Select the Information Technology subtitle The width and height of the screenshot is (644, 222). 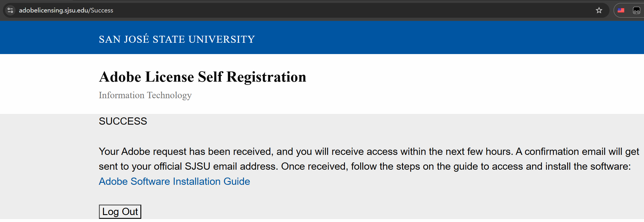pos(145,95)
